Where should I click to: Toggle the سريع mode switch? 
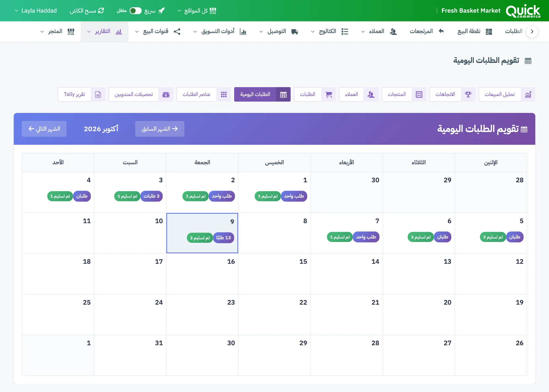pos(135,11)
